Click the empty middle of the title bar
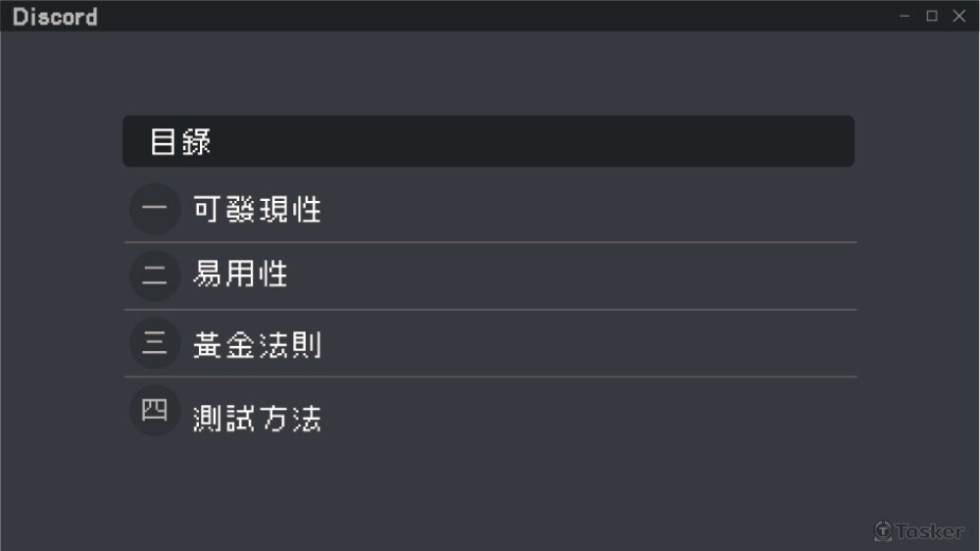 pyautogui.click(x=490, y=16)
